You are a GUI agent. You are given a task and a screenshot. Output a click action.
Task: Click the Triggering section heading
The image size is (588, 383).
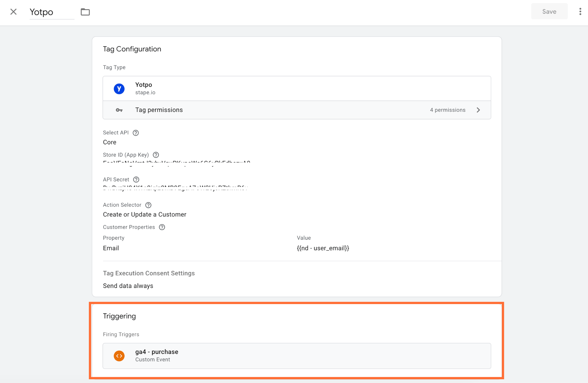(119, 316)
